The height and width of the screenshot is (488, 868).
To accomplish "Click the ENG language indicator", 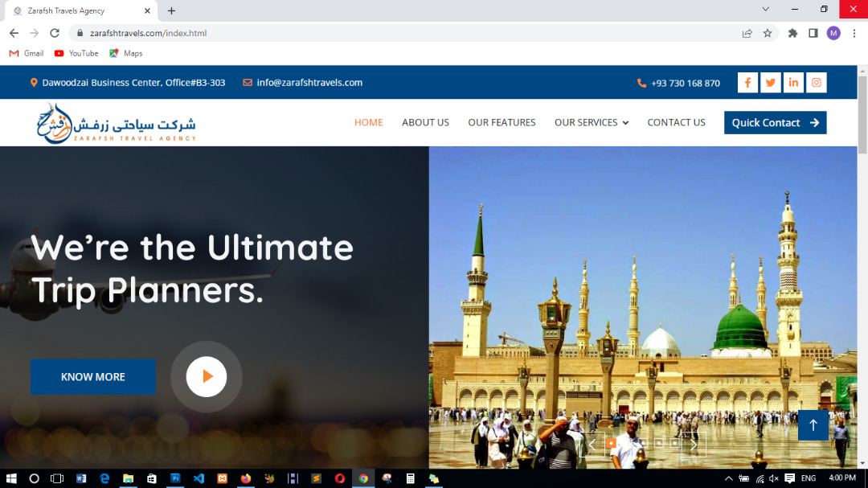I will pos(809,478).
